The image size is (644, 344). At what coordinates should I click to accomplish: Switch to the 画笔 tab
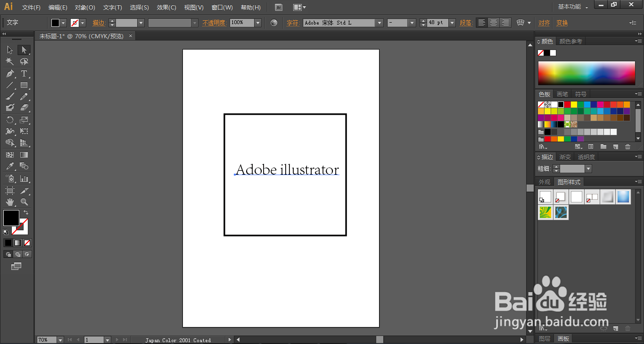[562, 94]
